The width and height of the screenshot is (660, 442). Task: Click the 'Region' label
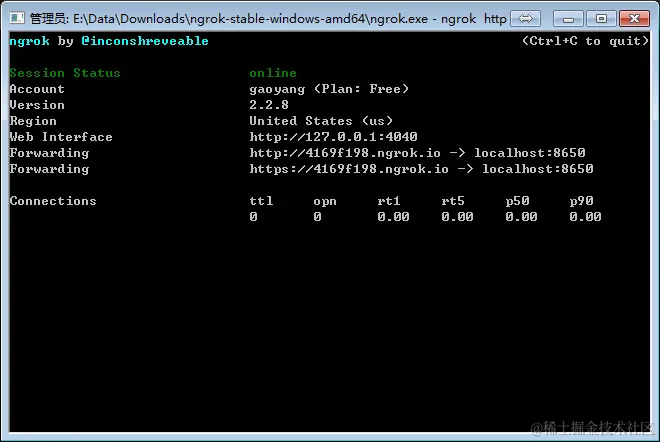(33, 121)
